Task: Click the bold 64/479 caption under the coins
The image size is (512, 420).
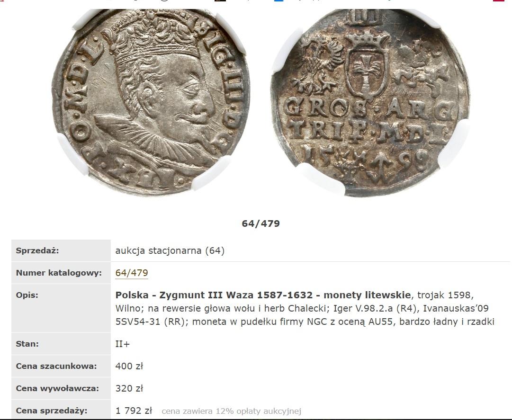Action: tap(260, 223)
